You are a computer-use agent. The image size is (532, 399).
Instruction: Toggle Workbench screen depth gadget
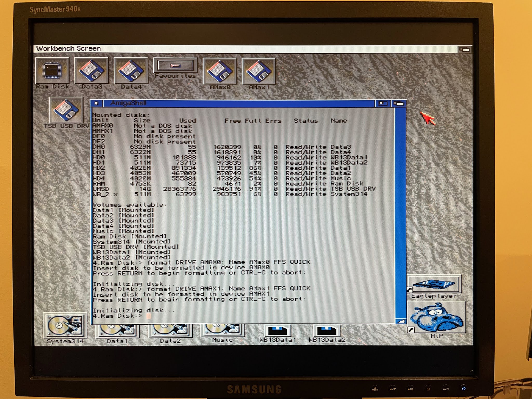click(465, 49)
